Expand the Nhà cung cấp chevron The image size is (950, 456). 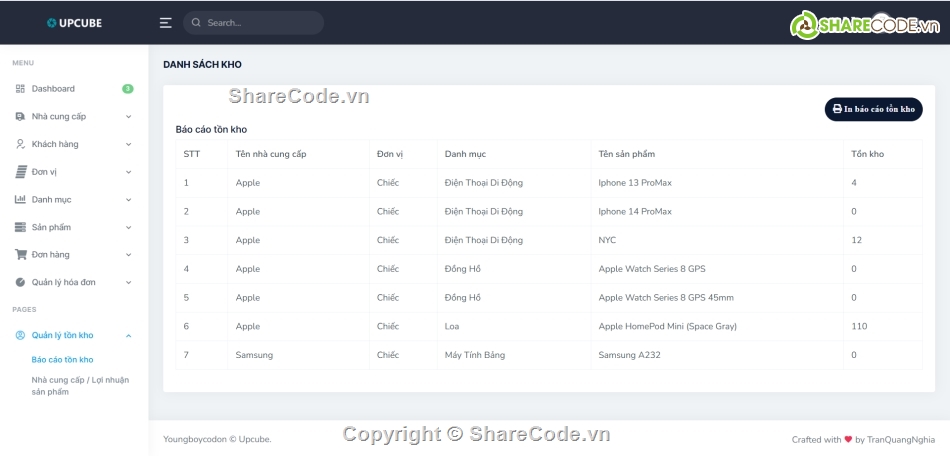coord(128,117)
